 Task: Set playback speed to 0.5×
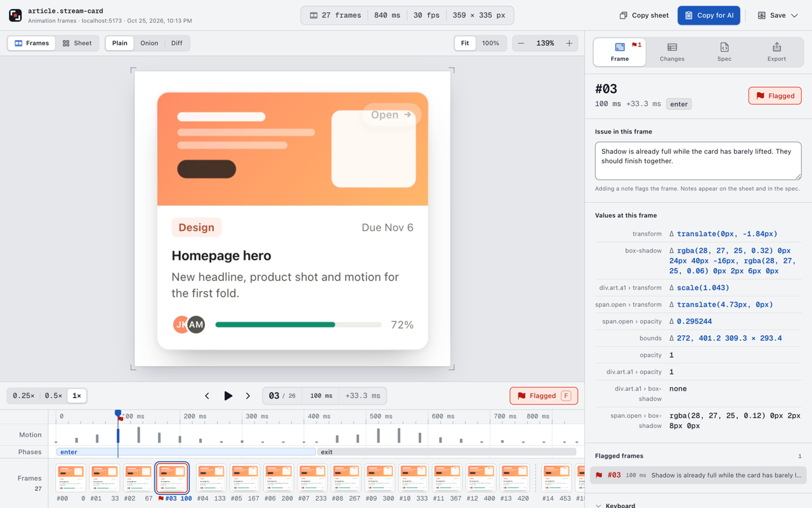coord(53,396)
